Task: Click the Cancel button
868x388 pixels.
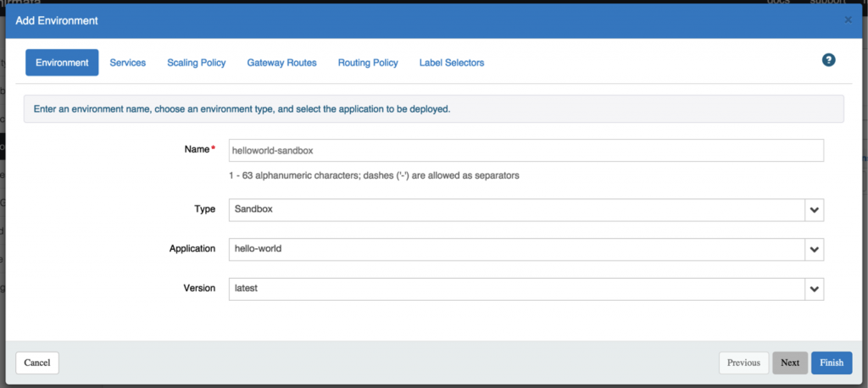Action: coord(37,363)
